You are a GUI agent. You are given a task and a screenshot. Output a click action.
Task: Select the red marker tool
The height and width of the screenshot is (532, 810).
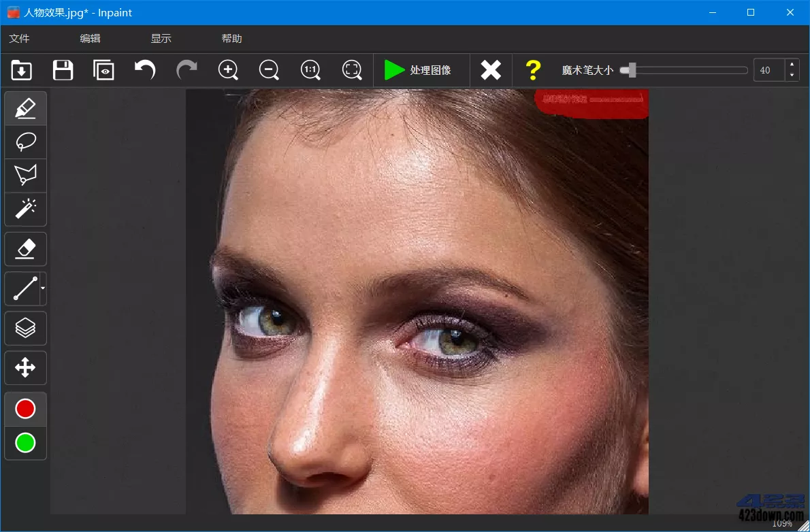pyautogui.click(x=25, y=107)
